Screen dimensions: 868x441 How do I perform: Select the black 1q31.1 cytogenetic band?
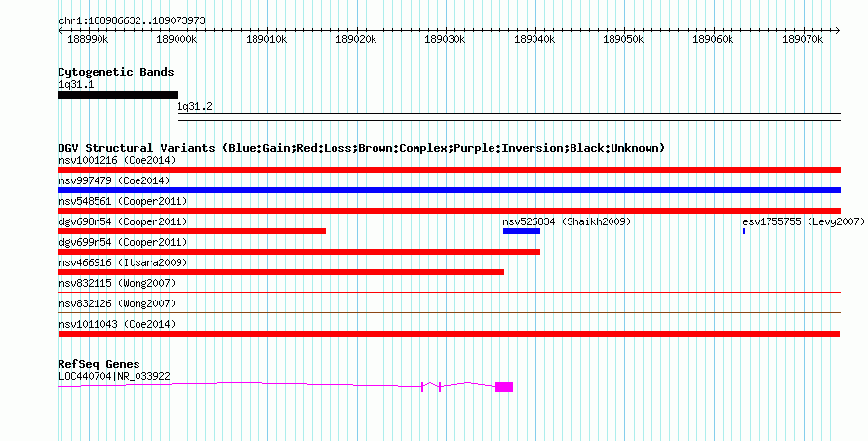[x=118, y=95]
